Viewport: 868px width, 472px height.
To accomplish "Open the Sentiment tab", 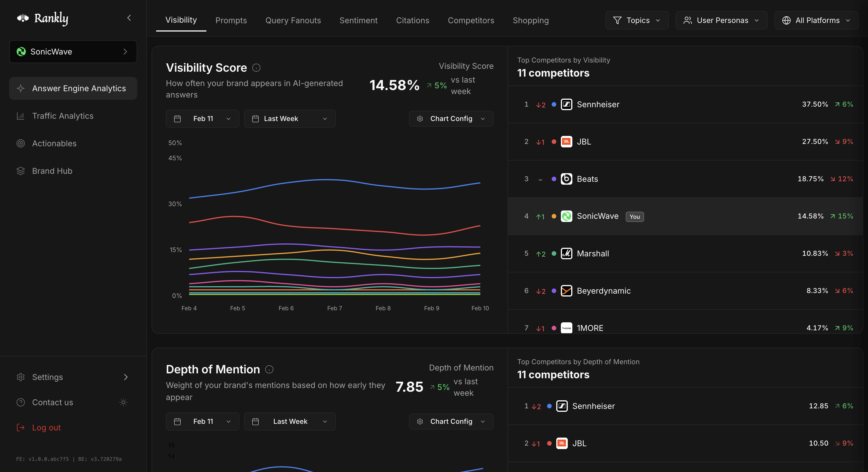I will (358, 20).
